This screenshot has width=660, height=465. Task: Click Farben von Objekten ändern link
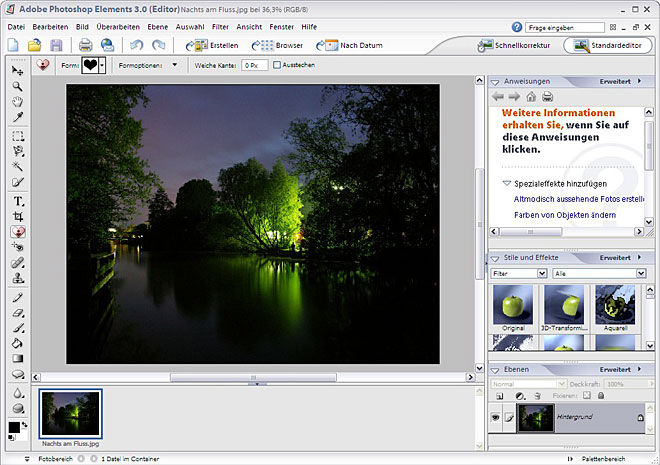(x=565, y=215)
